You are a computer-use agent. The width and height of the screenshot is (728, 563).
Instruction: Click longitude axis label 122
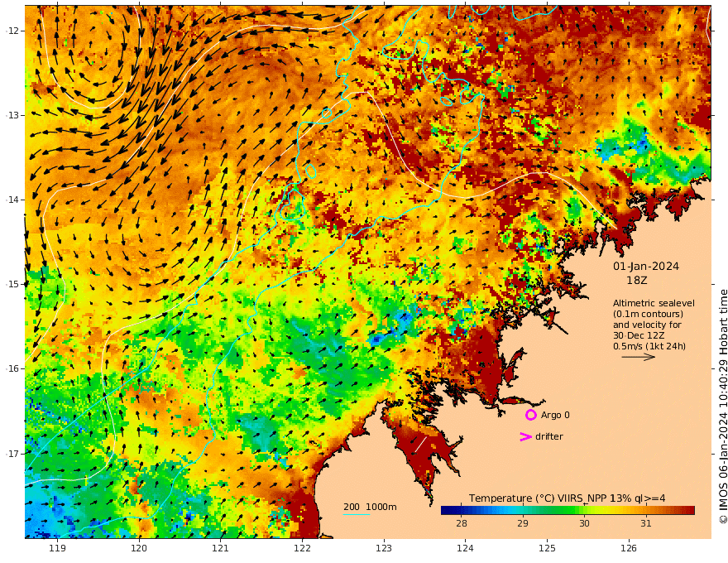tap(302, 548)
